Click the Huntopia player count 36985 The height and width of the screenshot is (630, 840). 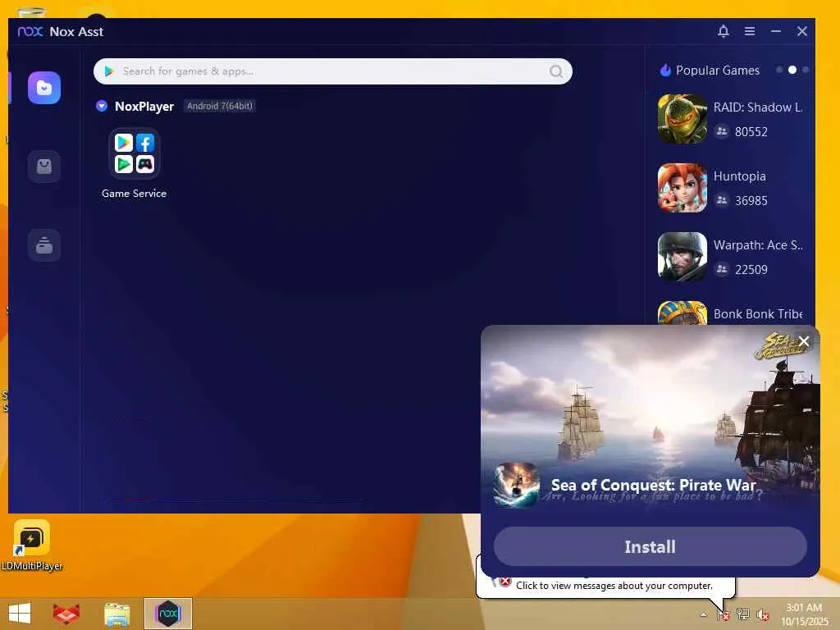pyautogui.click(x=751, y=201)
